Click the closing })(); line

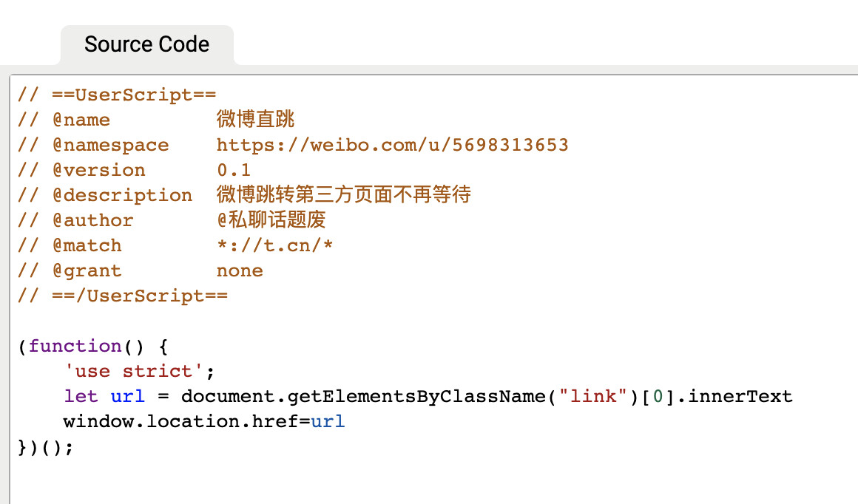pos(46,446)
